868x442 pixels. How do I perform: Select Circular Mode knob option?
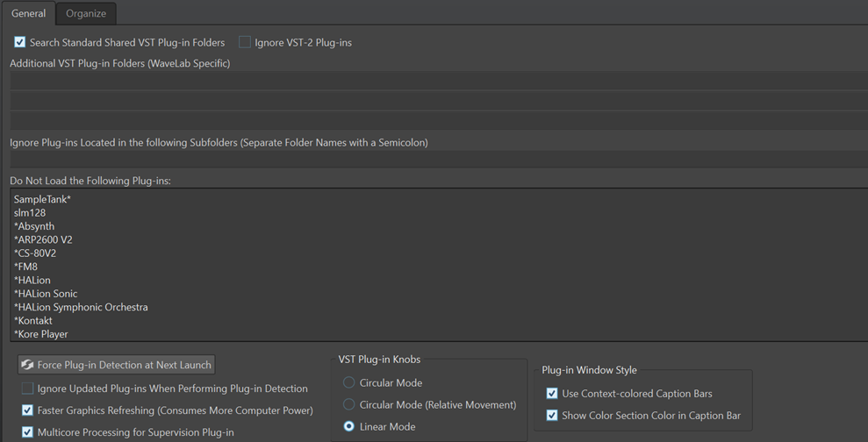point(349,383)
